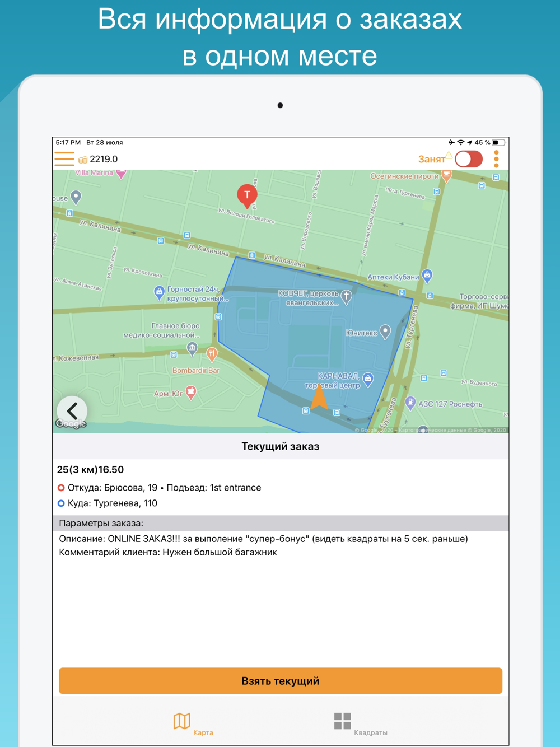
Task: Tap the АЗС 127 Роснефть fuel pin
Action: [x=410, y=403]
